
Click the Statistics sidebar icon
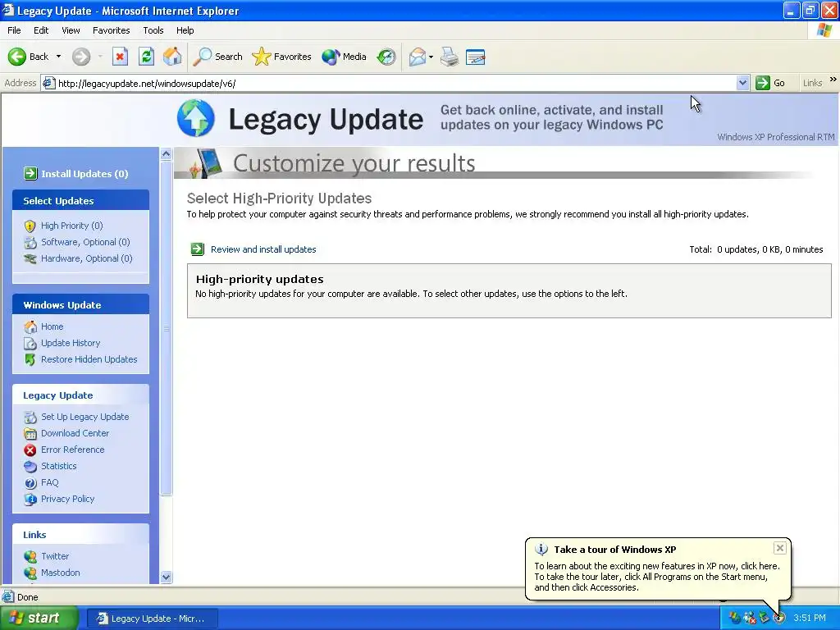[x=30, y=466]
